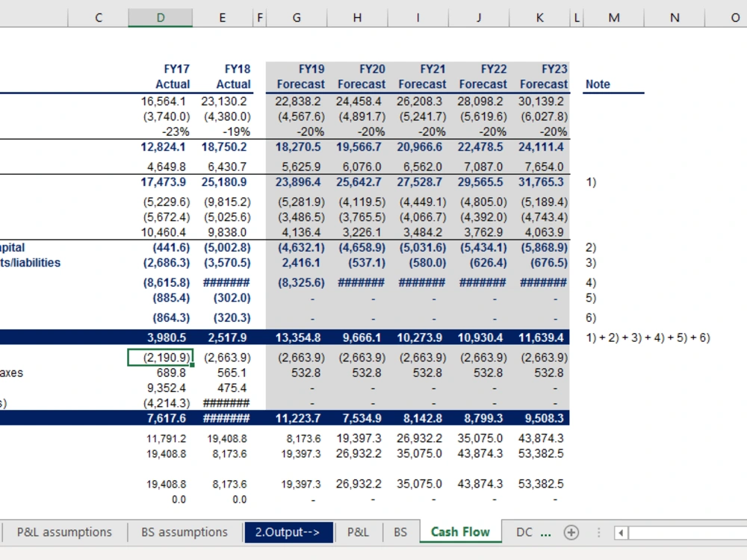This screenshot has width=747, height=560.
Task: Select highlighted total 7,617.6
Action: tap(167, 418)
